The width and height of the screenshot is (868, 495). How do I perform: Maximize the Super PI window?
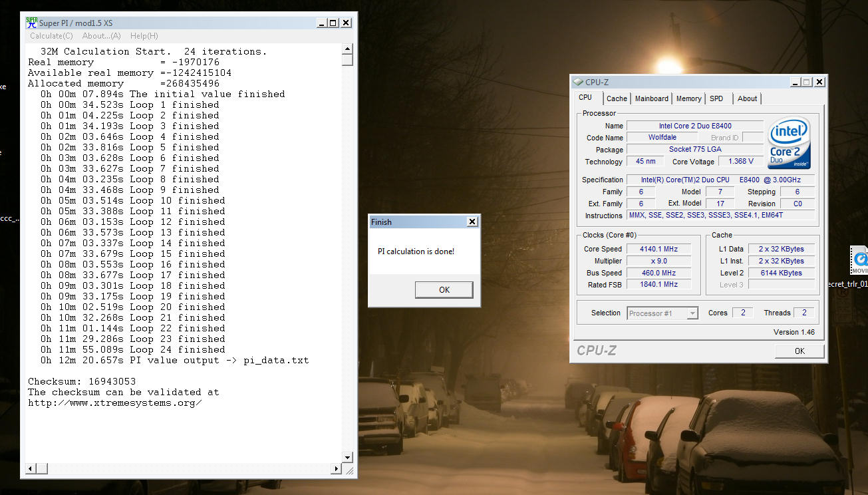[333, 23]
